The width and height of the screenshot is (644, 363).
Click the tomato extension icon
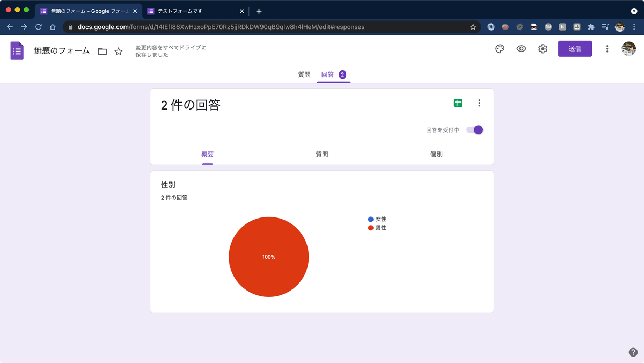pos(506,27)
